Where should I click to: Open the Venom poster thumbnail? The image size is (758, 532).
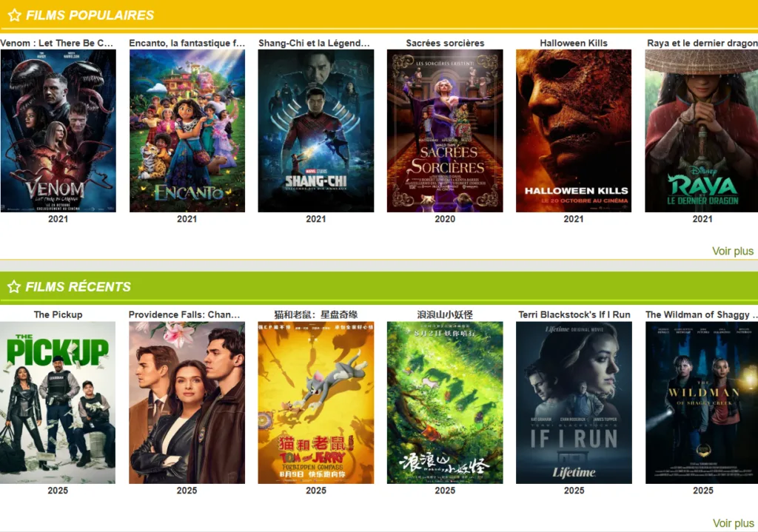pos(58,130)
